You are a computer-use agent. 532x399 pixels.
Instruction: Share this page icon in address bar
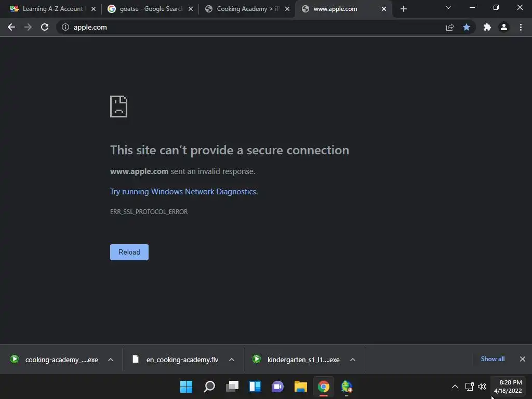[x=450, y=27]
